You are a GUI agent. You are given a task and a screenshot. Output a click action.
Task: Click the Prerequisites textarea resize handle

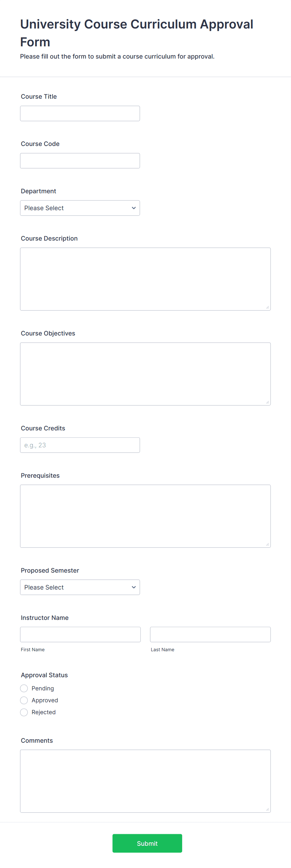coord(268,544)
